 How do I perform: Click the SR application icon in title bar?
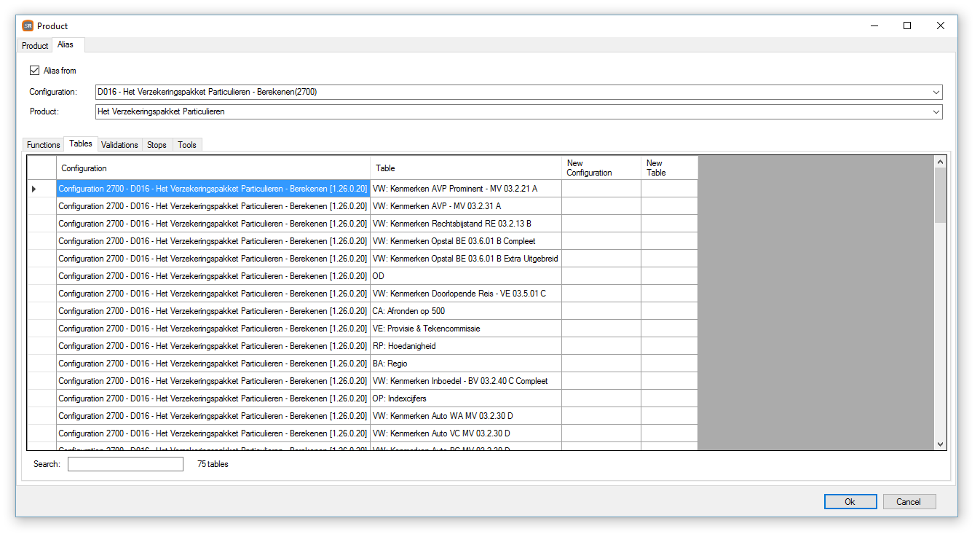click(28, 25)
